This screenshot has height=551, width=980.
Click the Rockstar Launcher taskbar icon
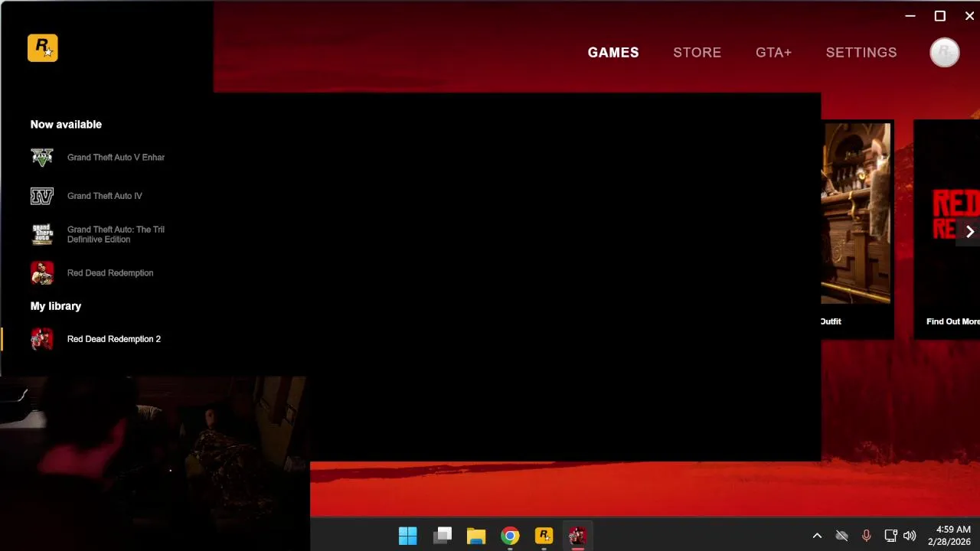click(x=544, y=536)
